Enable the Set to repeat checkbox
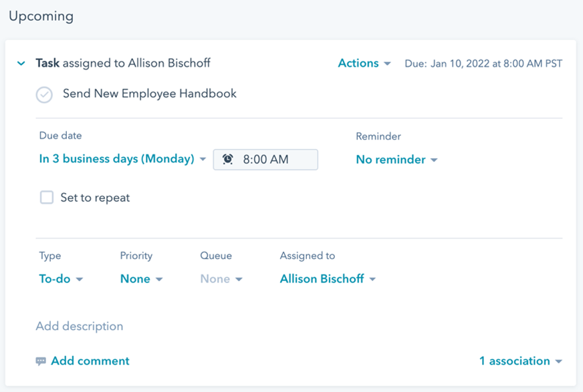 47,198
